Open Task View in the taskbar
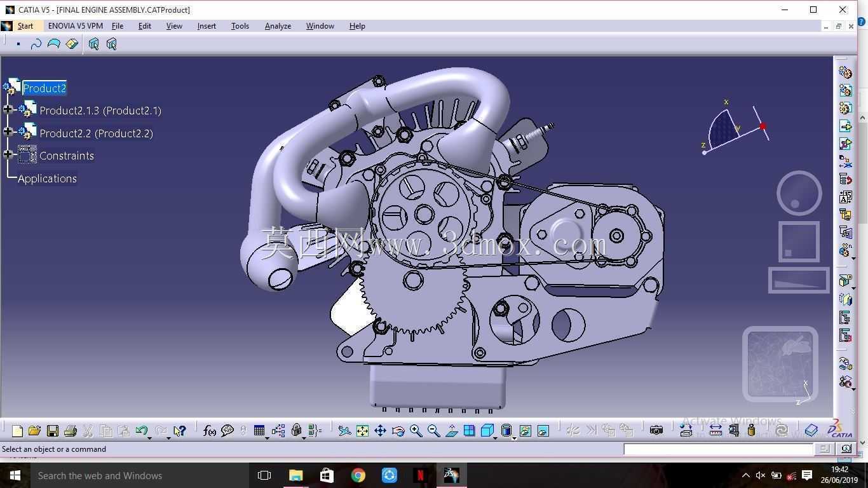The width and height of the screenshot is (868, 488). (264, 475)
